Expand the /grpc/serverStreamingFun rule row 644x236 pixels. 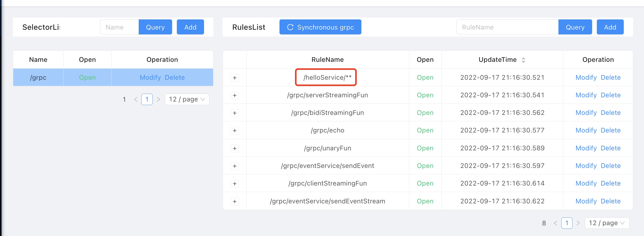pyautogui.click(x=235, y=95)
